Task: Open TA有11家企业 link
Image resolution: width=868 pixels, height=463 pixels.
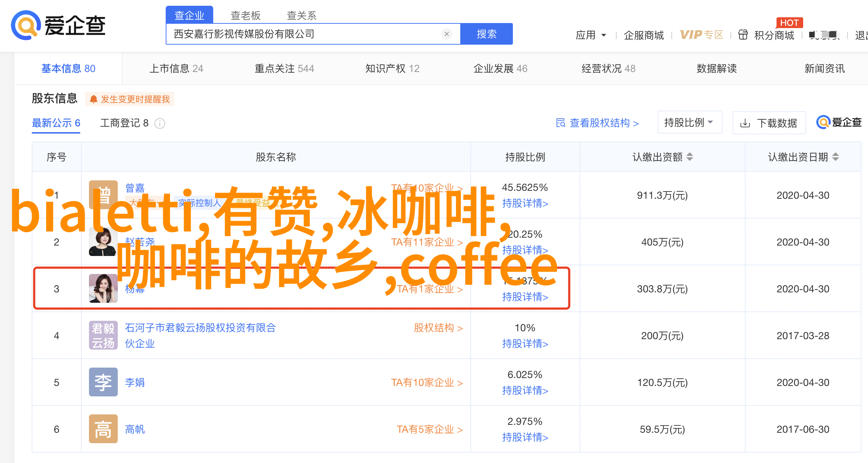Action: (427, 242)
